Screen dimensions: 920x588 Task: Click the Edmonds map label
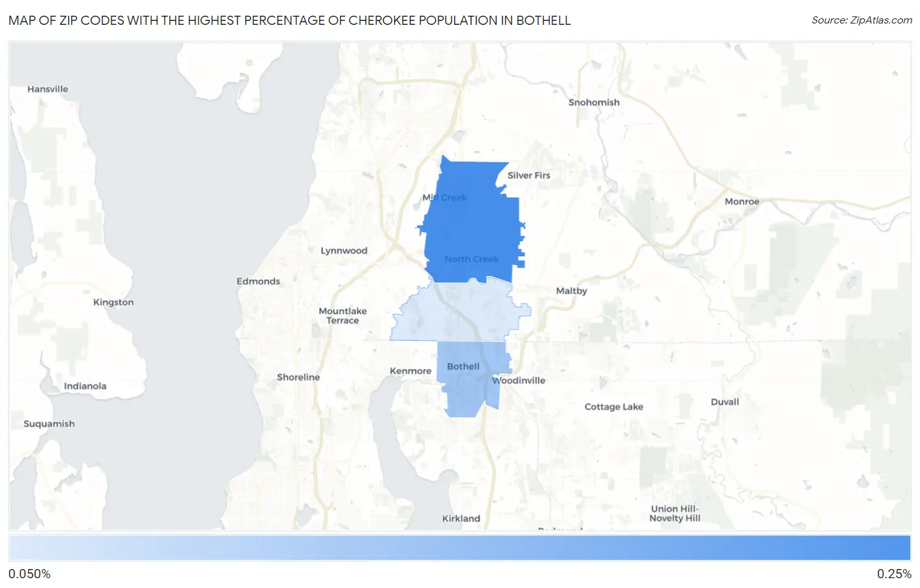[258, 281]
